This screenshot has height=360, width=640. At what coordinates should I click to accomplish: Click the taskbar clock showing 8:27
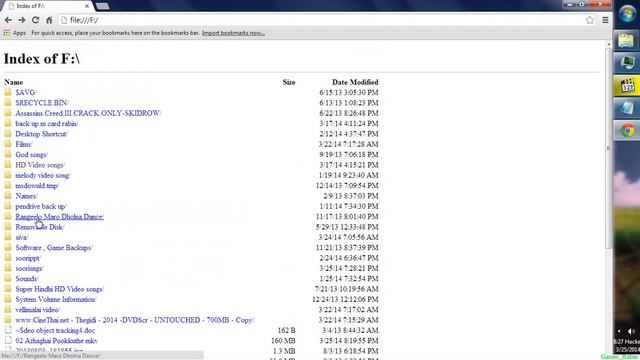(627, 345)
